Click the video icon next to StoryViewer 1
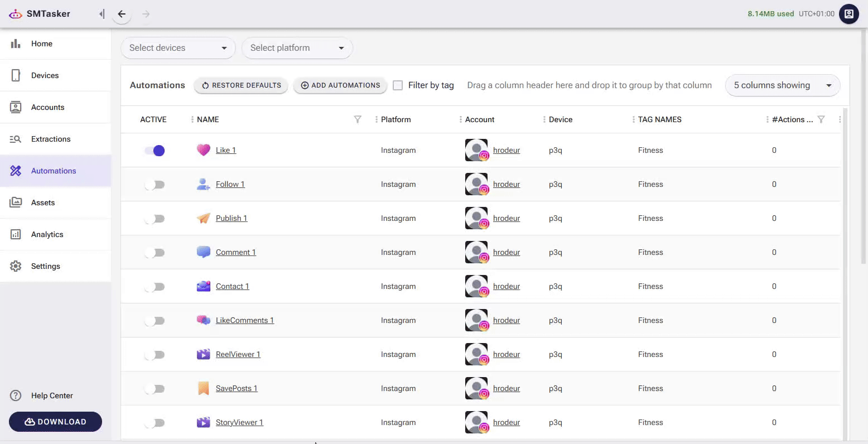Image resolution: width=868 pixels, height=444 pixels. (x=204, y=422)
